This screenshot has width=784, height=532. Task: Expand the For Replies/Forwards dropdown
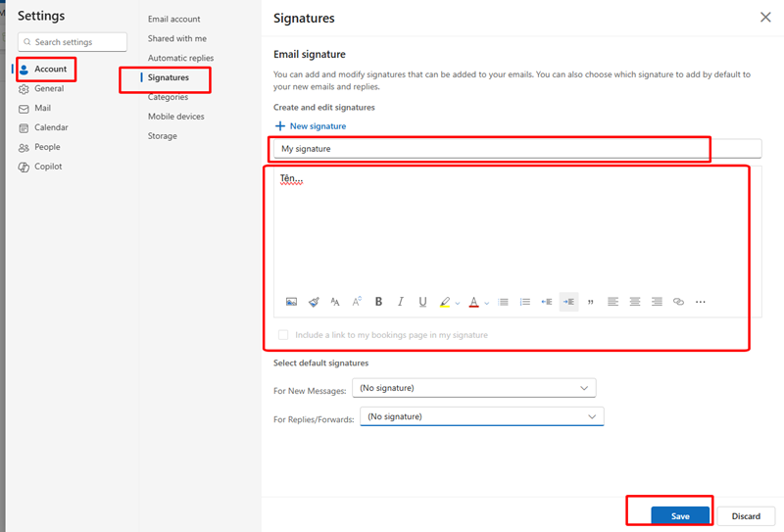pos(481,416)
